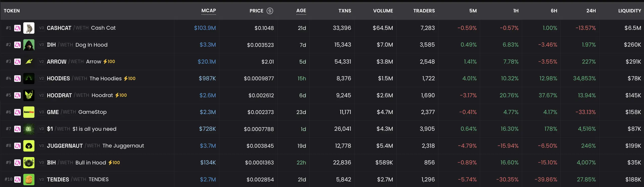
Task: Click the 15h age value for HOODIES
Action: [x=302, y=79]
